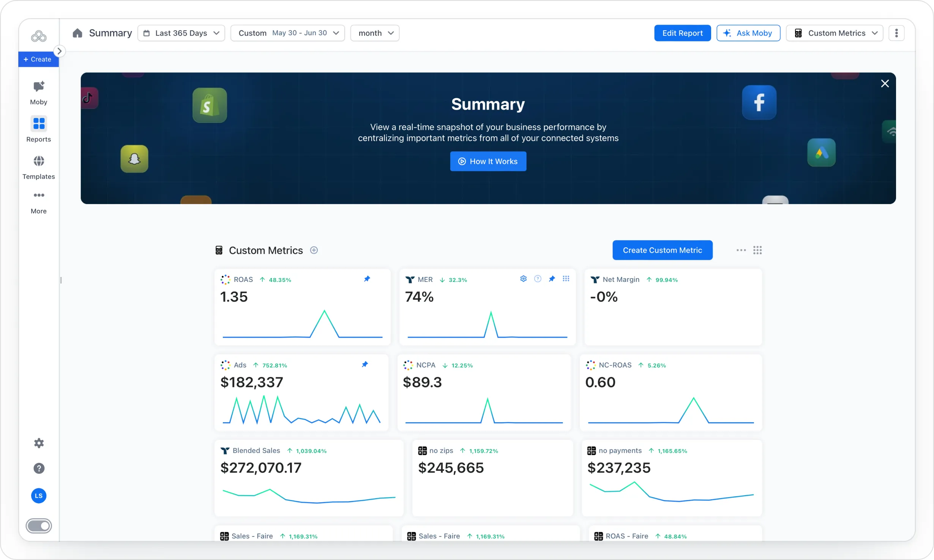
Task: Open three-dot vertical menu top right
Action: click(x=896, y=33)
